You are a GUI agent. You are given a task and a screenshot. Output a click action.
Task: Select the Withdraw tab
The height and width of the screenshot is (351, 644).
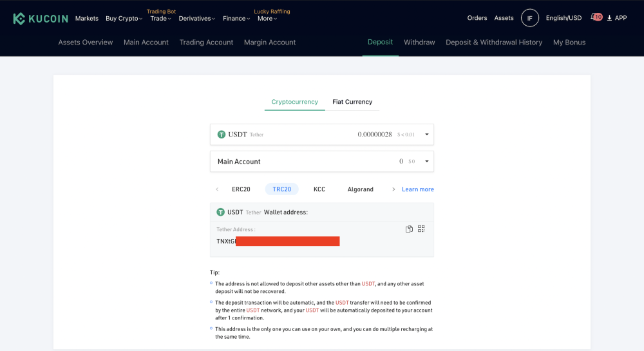pyautogui.click(x=419, y=43)
